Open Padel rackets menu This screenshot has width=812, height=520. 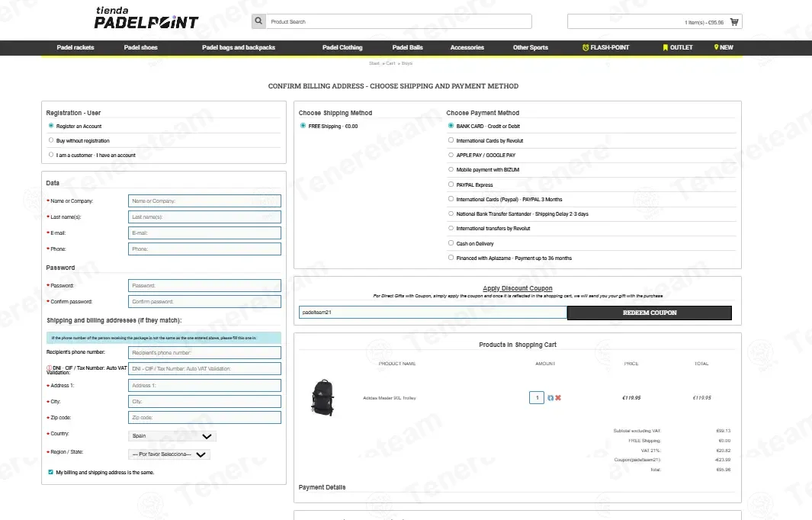[x=75, y=47]
